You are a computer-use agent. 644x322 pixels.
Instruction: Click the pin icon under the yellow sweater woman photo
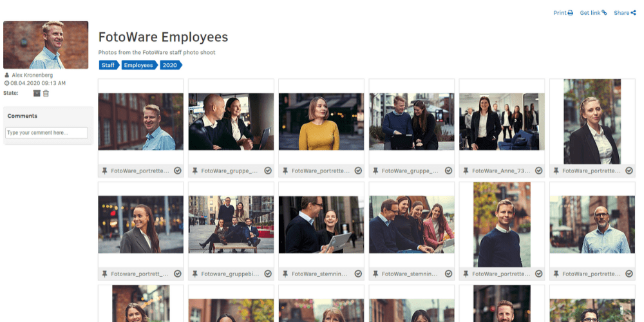pyautogui.click(x=285, y=171)
